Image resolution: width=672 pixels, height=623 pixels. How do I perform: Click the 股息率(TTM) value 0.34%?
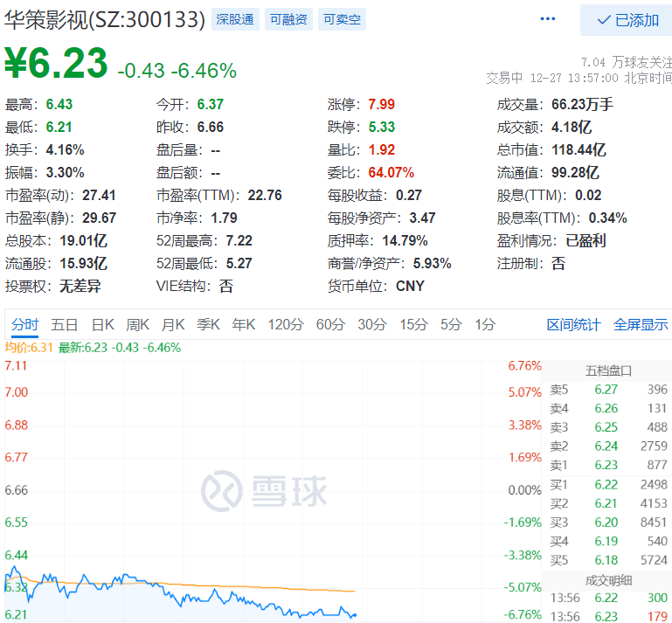607,218
